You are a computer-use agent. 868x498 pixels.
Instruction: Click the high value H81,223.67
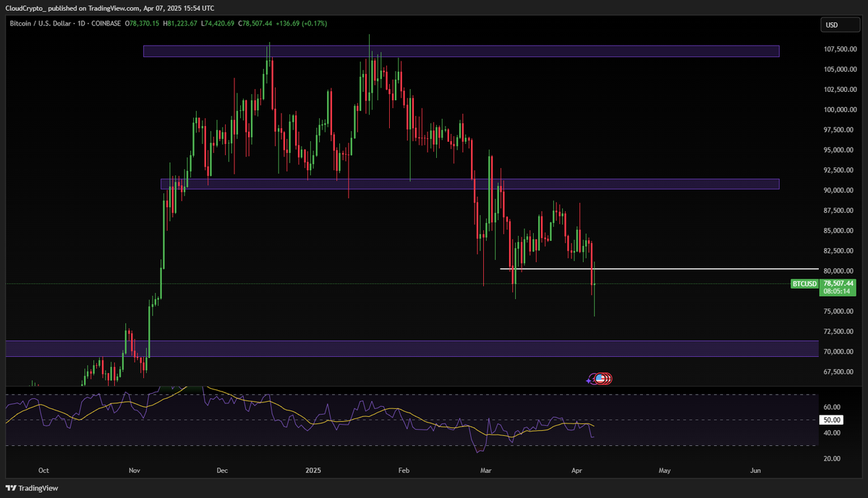click(x=181, y=24)
